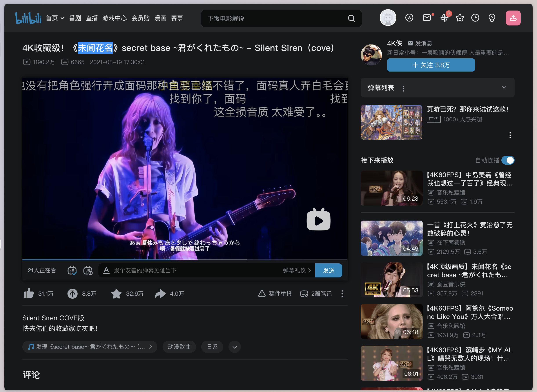
Task: Open favorites star icon in header
Action: click(460, 18)
